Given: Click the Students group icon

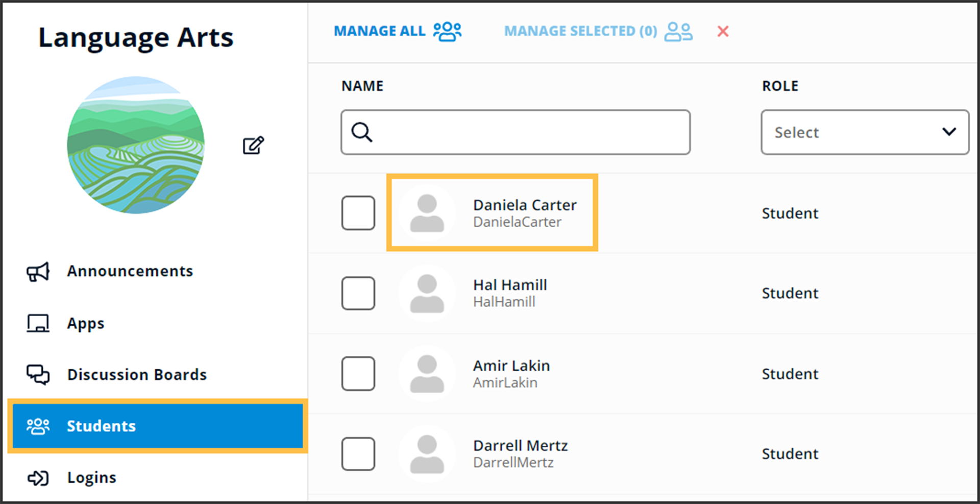Looking at the screenshot, I should (x=38, y=426).
